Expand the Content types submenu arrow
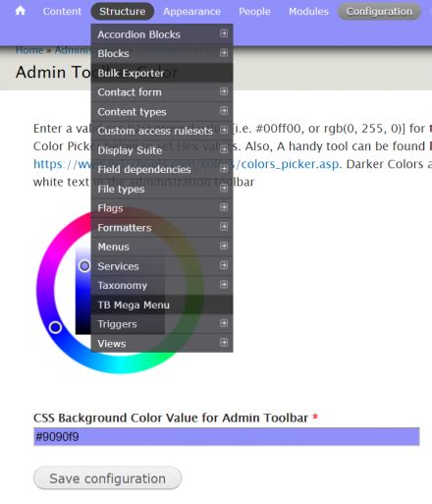The width and height of the screenshot is (432, 504). pos(224,111)
